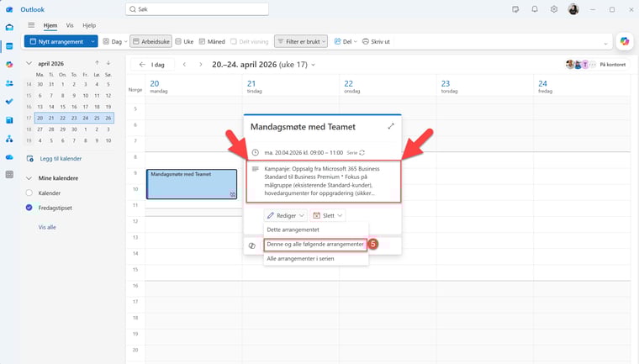Click På kontoret status button
639x364 pixels.
(x=612, y=65)
